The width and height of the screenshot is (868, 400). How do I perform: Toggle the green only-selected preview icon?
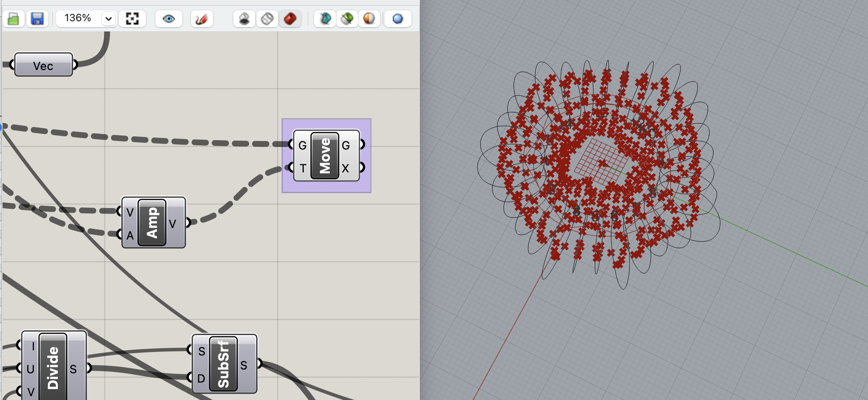[347, 19]
